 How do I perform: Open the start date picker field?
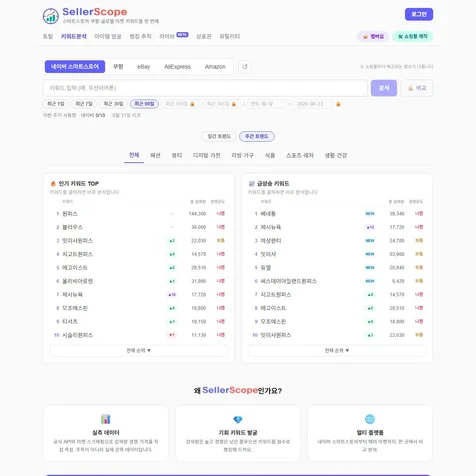(266, 104)
